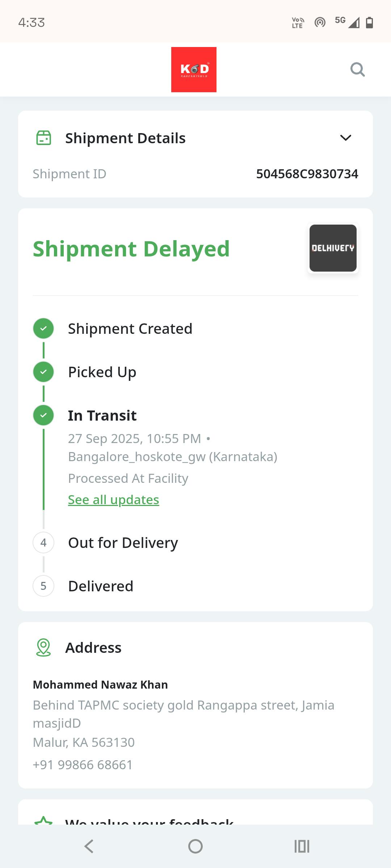Image resolution: width=391 pixels, height=868 pixels.
Task: Tap the phone number +91 99866 68661
Action: click(x=83, y=765)
